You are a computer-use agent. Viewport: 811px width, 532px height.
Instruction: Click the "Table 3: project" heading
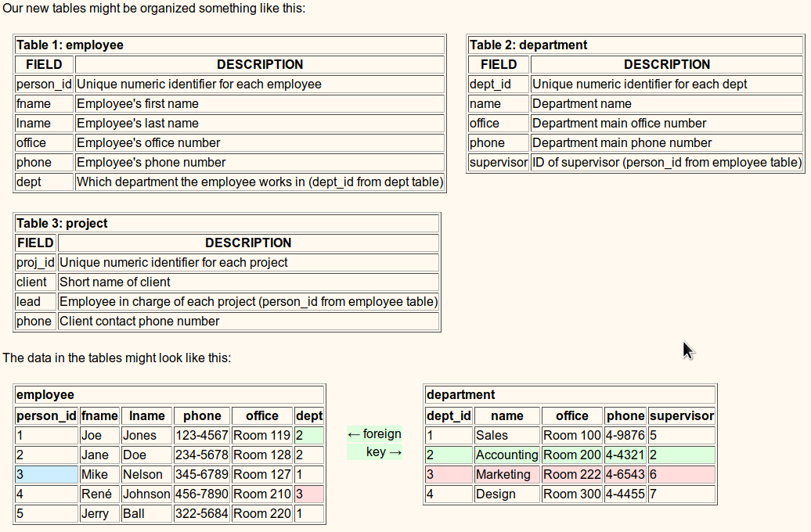click(x=62, y=224)
